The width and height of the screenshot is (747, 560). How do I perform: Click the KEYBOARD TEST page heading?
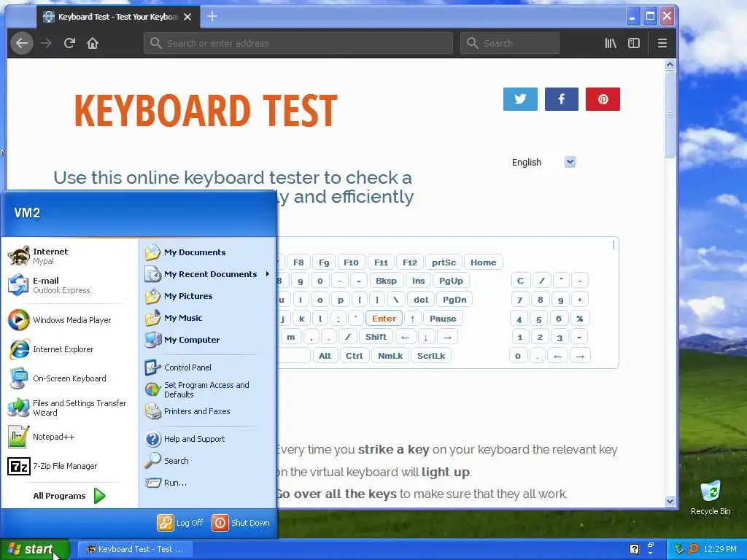206,111
